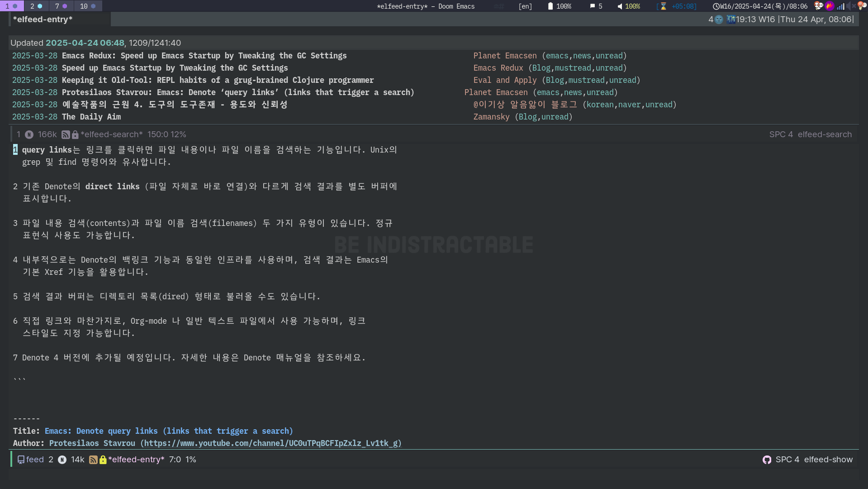The width and height of the screenshot is (868, 489).
Task: Click the elfeed-show major mode label
Action: point(828,460)
